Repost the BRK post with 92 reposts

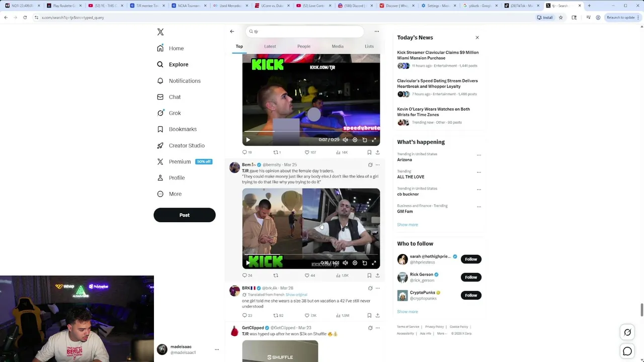(x=278, y=316)
